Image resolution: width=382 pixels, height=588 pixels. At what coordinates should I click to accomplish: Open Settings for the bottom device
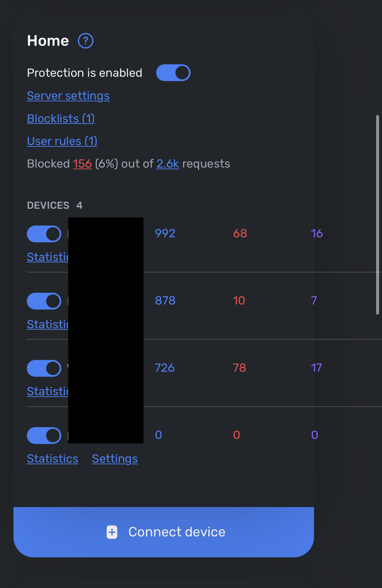(115, 459)
